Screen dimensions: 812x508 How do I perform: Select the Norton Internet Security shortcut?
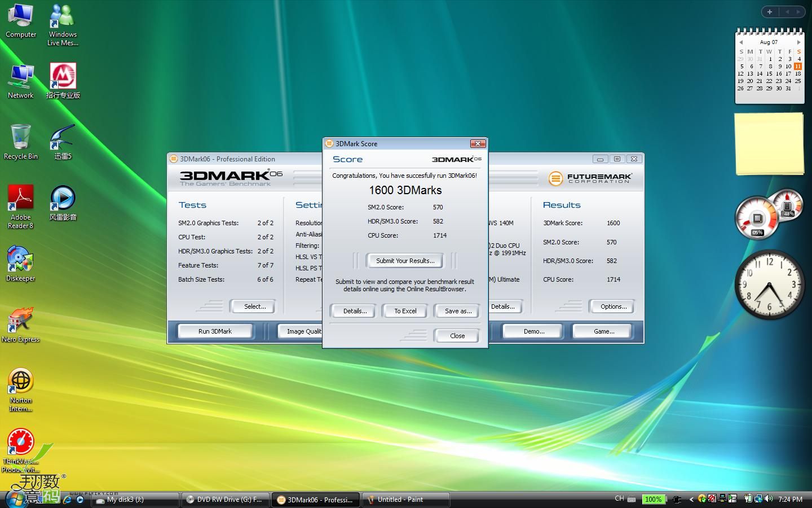[x=21, y=389]
